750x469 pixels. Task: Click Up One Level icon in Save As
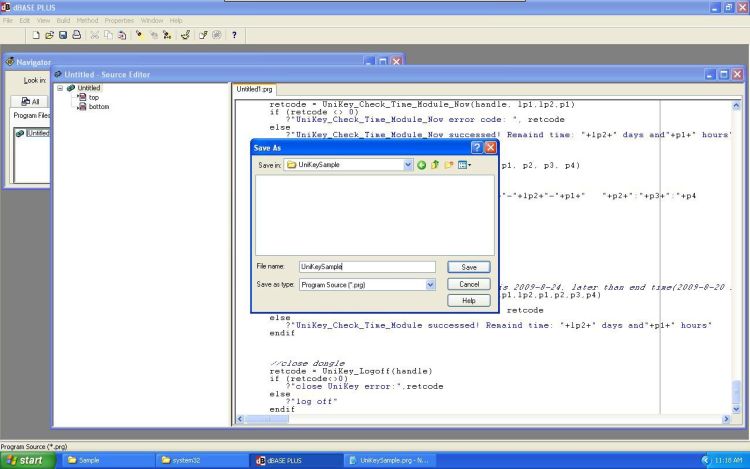(x=435, y=165)
